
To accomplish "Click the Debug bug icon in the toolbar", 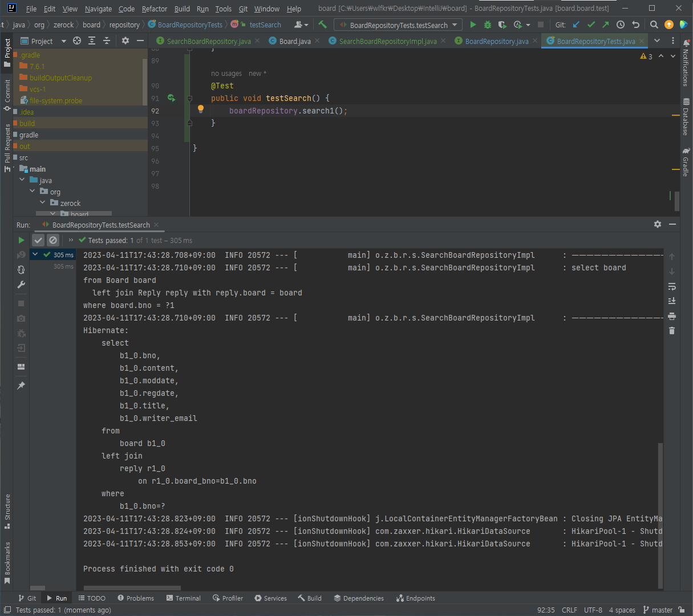I will point(488,25).
